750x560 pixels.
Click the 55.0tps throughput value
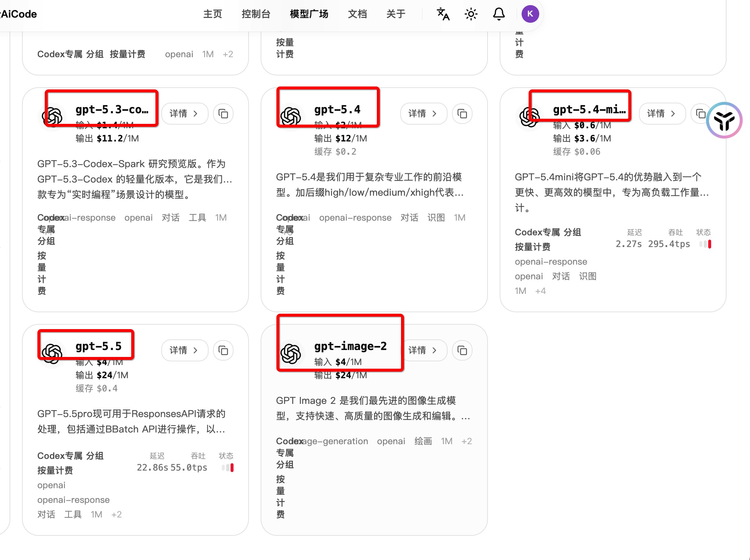point(189,468)
